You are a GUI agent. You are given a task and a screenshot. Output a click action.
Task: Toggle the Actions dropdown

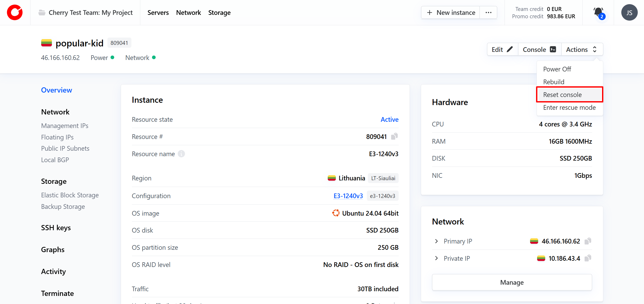click(582, 50)
